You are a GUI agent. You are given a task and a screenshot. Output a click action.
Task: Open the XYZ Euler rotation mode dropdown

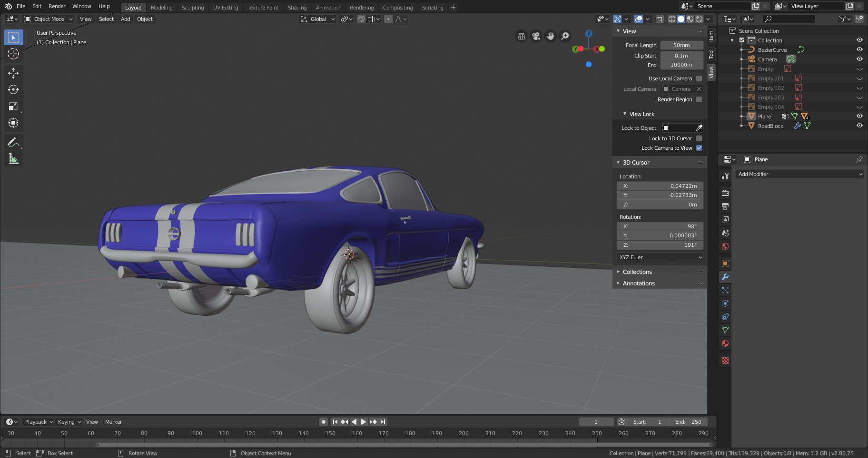pos(660,257)
